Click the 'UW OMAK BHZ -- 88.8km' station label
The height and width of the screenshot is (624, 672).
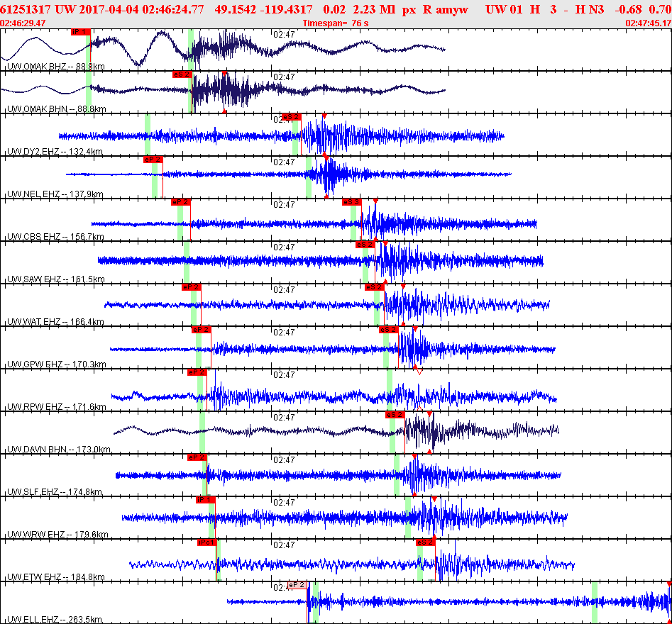pos(56,67)
